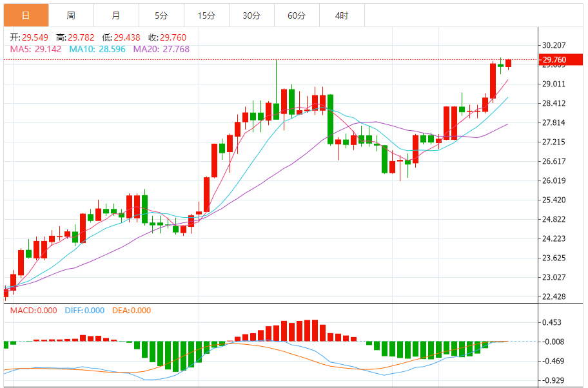
Task: Switch to the 15分 timeframe tab
Action: tap(206, 15)
